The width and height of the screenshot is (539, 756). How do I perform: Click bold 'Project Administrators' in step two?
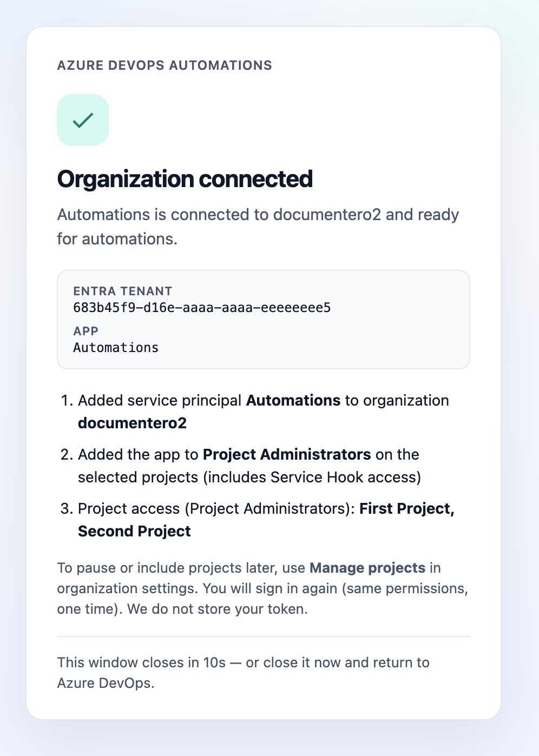pyautogui.click(x=287, y=454)
